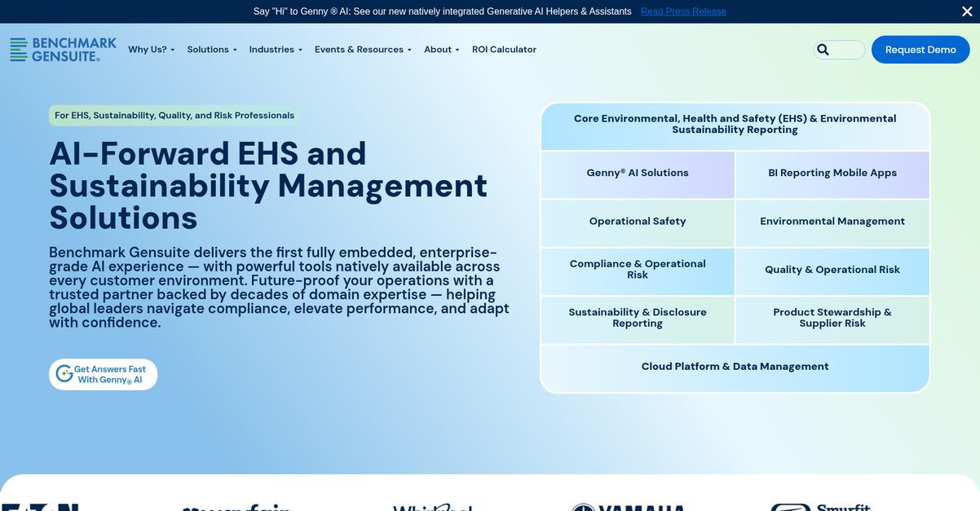Viewport: 980px width, 511px height.
Task: Close the announcement banner
Action: tap(967, 11)
